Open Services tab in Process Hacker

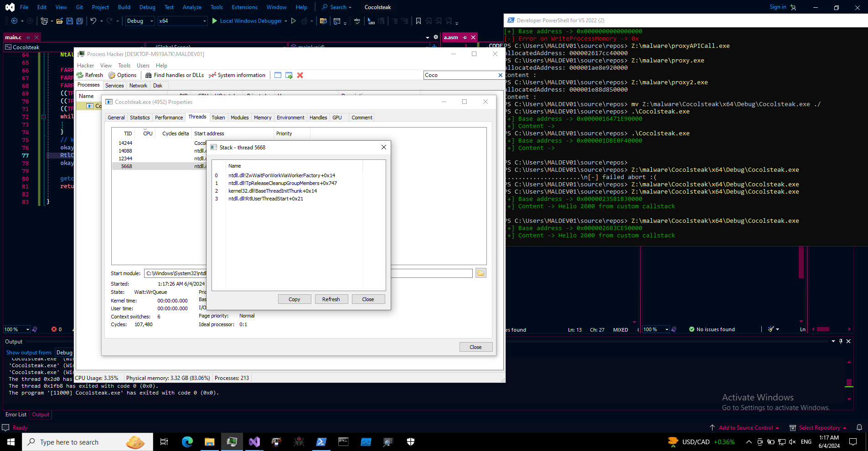114,86
